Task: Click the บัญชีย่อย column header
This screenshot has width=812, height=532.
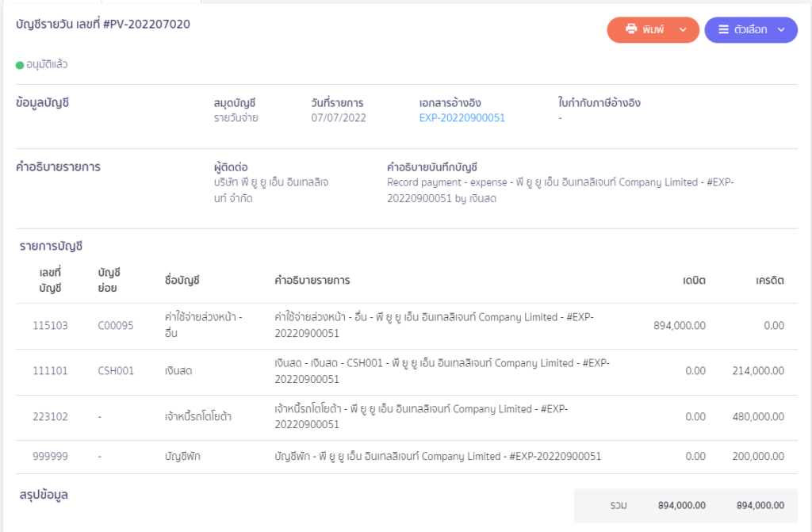Action: (x=109, y=280)
